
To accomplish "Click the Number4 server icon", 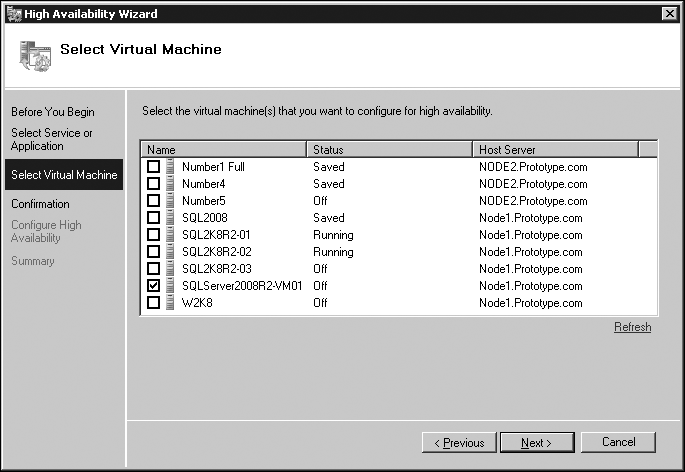I will [170, 184].
